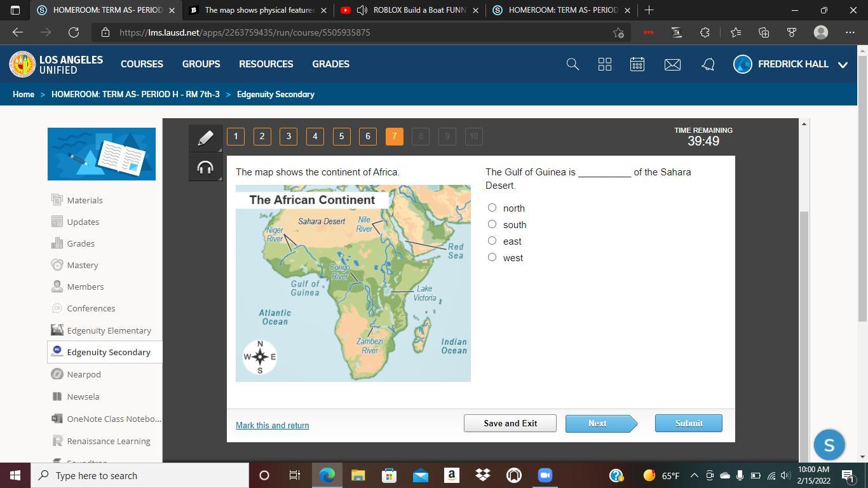Viewport: 868px width, 488px height.
Task: Open File Explorer from the taskbar
Action: (x=358, y=475)
